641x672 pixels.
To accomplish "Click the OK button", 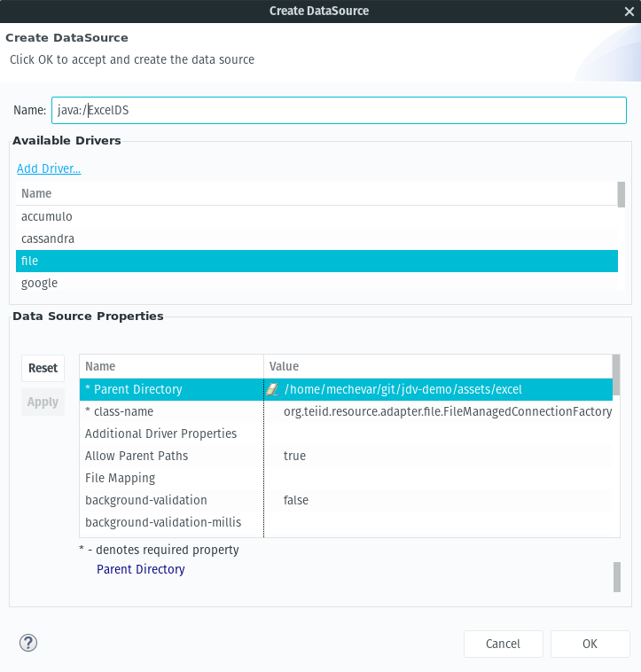I will (590, 644).
